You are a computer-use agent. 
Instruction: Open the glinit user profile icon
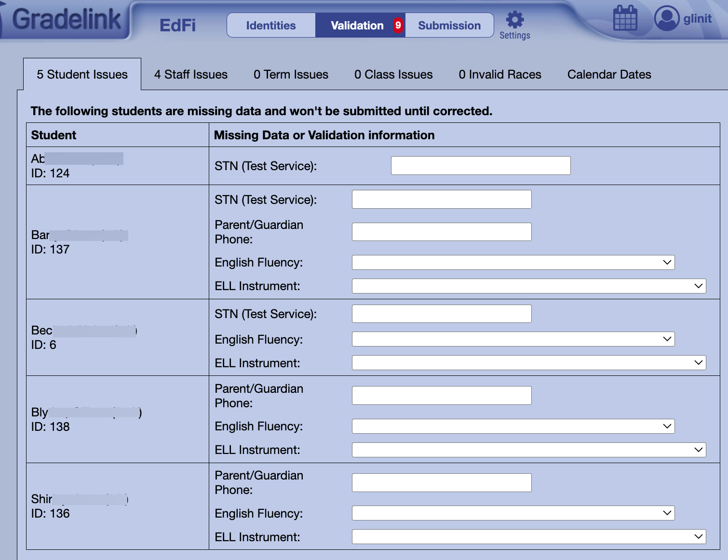(667, 18)
